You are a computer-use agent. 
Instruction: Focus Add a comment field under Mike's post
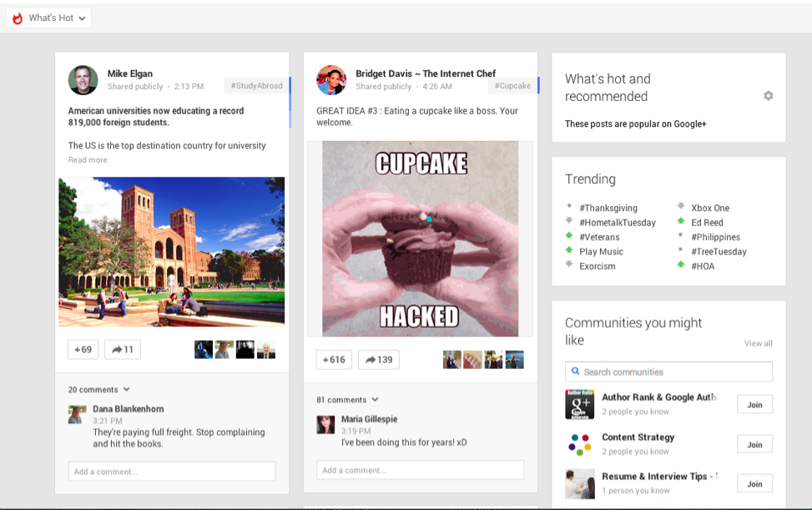[x=172, y=472]
